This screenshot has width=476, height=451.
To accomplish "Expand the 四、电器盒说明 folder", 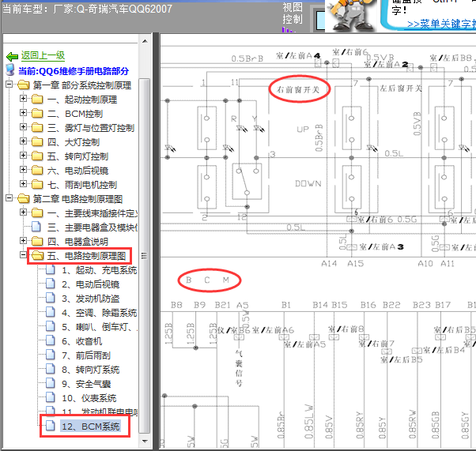I will click(24, 241).
